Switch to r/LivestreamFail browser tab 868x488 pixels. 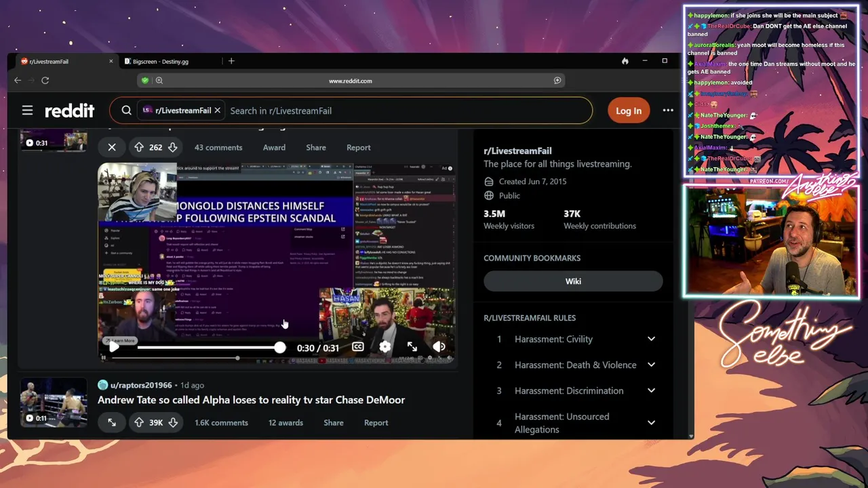(64, 61)
